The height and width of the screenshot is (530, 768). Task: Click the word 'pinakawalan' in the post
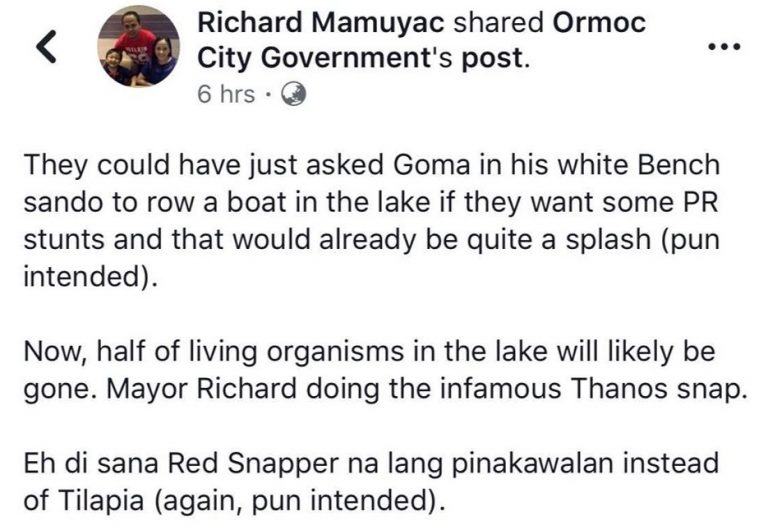533,464
